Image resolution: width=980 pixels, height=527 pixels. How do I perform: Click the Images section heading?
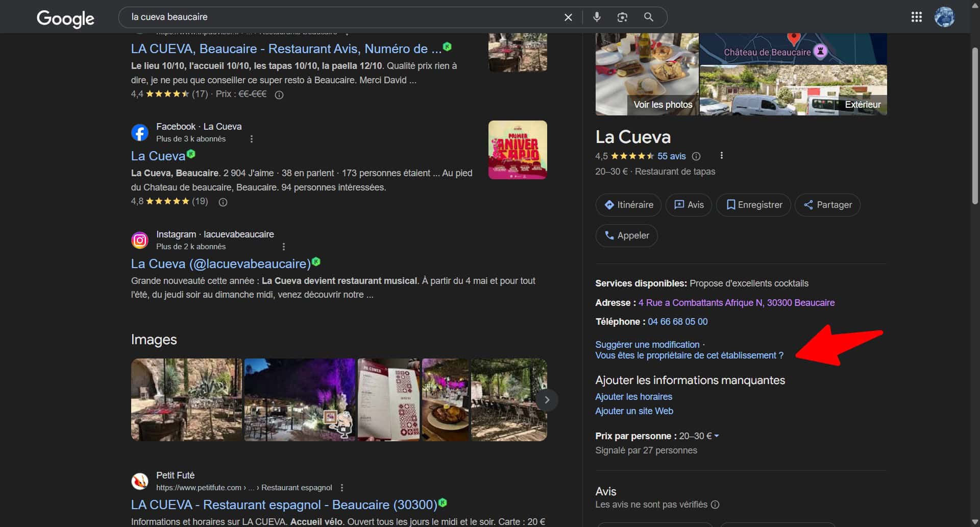154,340
